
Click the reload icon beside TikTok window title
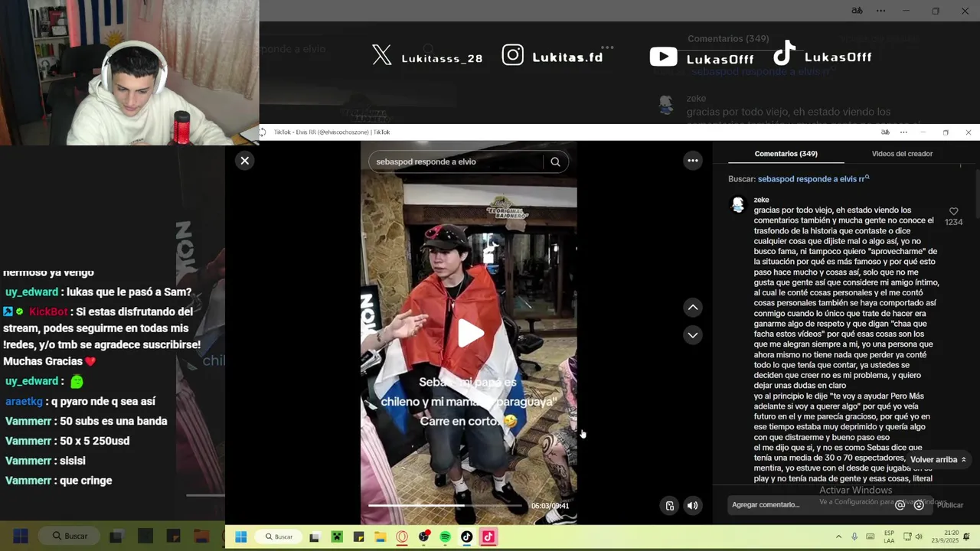[x=263, y=132]
